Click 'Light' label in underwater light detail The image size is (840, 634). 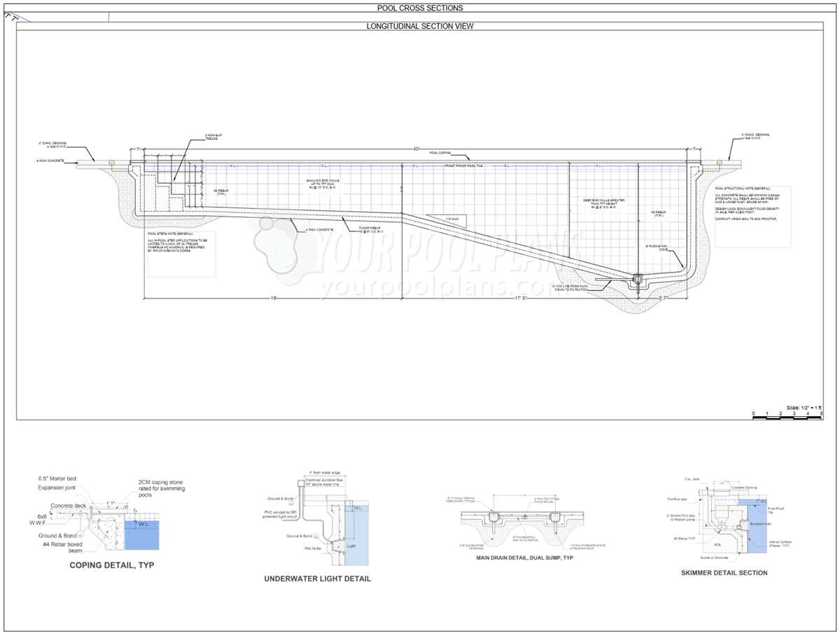coord(351,546)
